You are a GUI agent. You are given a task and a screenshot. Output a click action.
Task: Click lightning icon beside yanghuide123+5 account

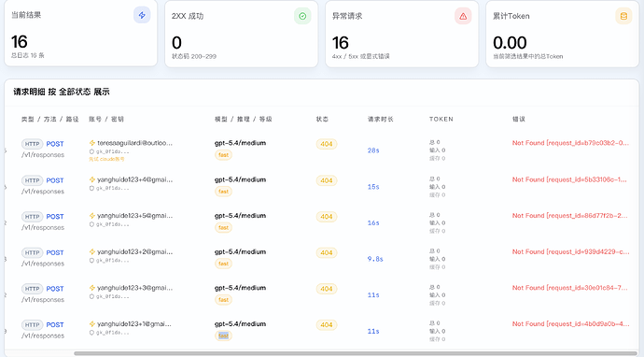(x=92, y=216)
